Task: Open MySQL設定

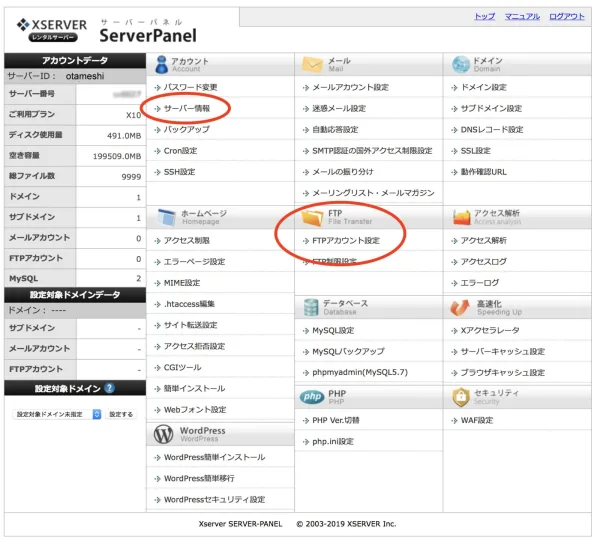Action: (x=333, y=330)
